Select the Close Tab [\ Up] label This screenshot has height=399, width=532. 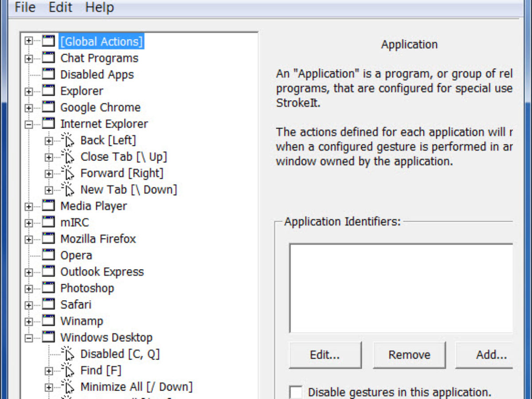pos(124,156)
